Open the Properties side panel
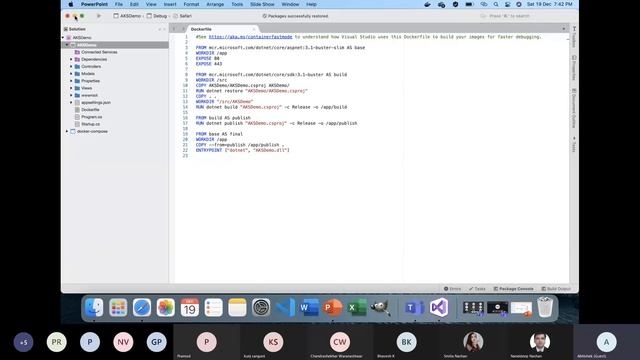 574,68
